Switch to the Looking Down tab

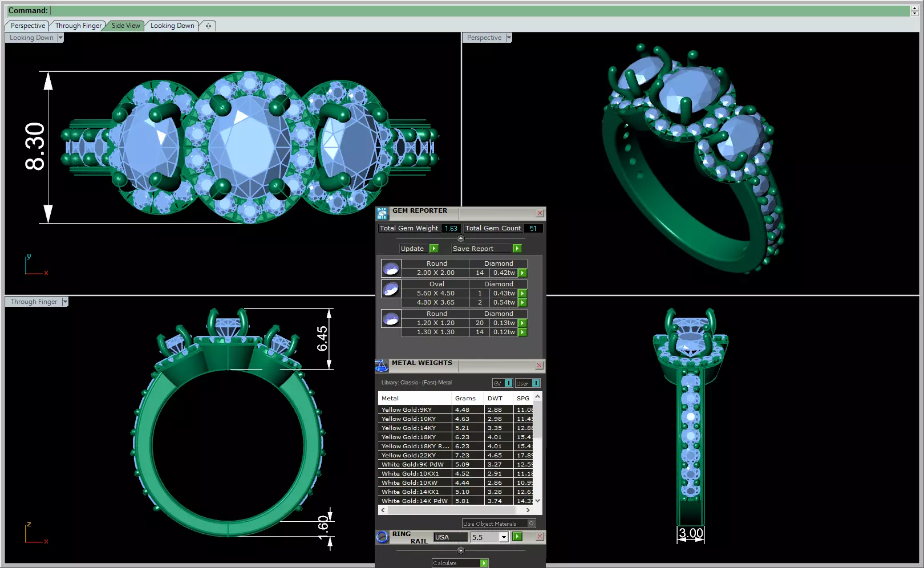click(x=172, y=26)
